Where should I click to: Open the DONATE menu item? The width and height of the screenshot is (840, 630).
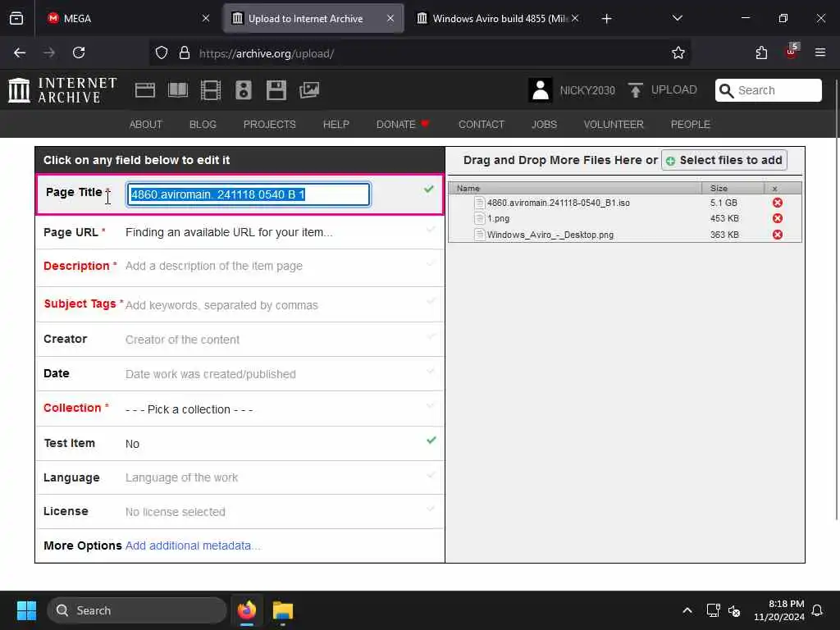pos(403,125)
